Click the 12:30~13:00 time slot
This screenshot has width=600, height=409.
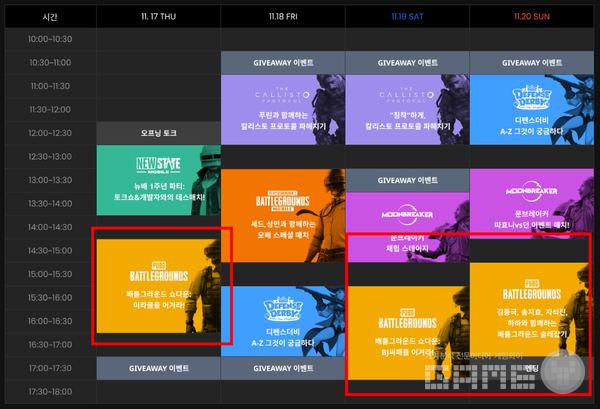(x=50, y=156)
